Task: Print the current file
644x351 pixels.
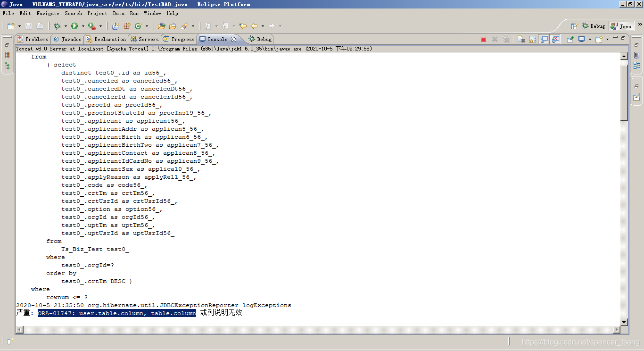Action: click(x=40, y=26)
